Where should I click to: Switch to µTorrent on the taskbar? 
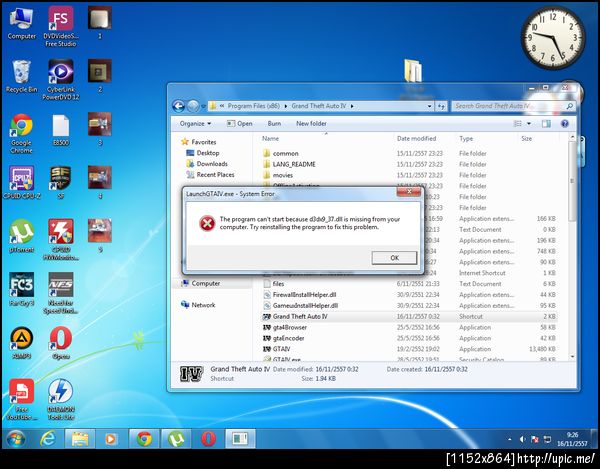(176, 439)
